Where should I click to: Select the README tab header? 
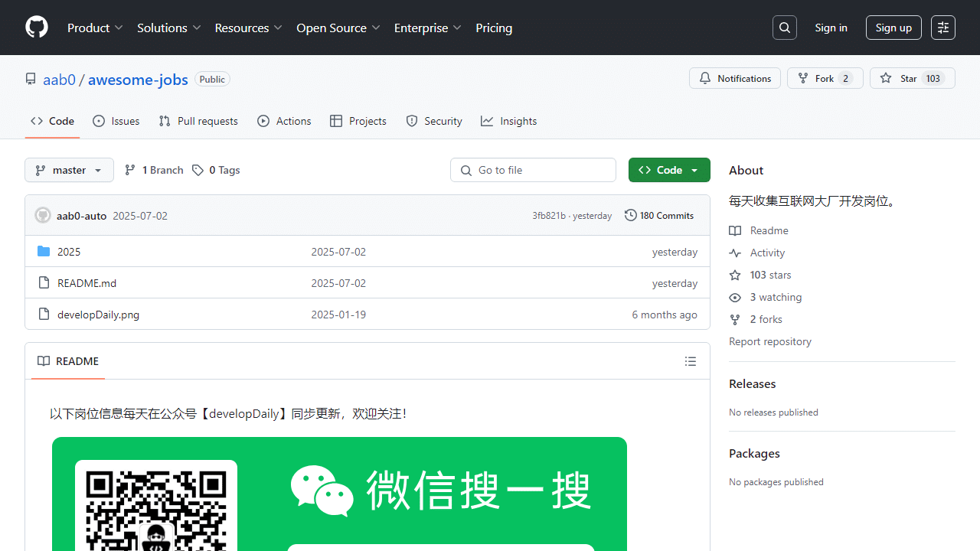[68, 361]
